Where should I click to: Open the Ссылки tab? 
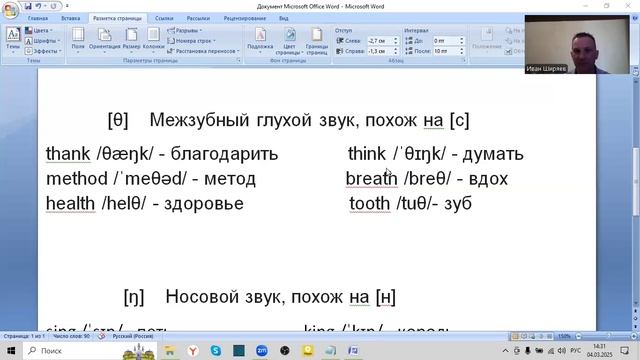tap(164, 18)
